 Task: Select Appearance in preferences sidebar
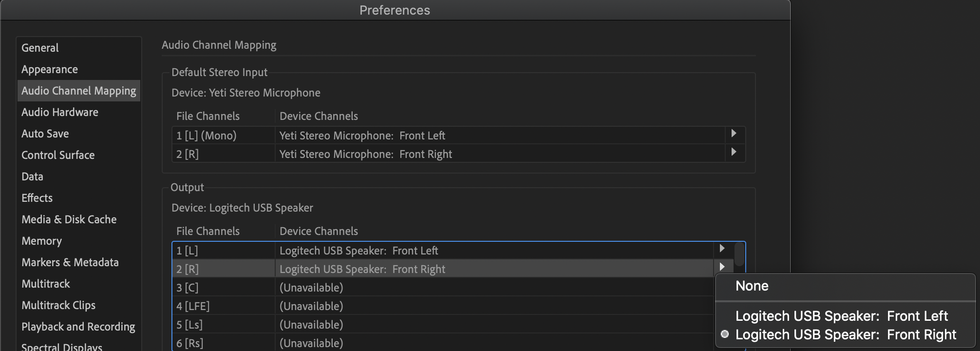(x=49, y=69)
